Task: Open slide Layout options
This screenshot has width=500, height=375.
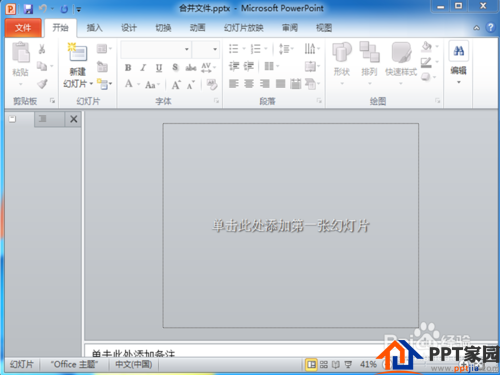Action: (104, 49)
